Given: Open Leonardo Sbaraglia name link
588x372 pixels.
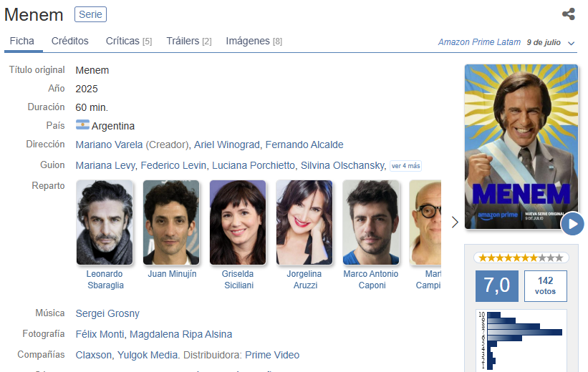Looking at the screenshot, I should 105,280.
